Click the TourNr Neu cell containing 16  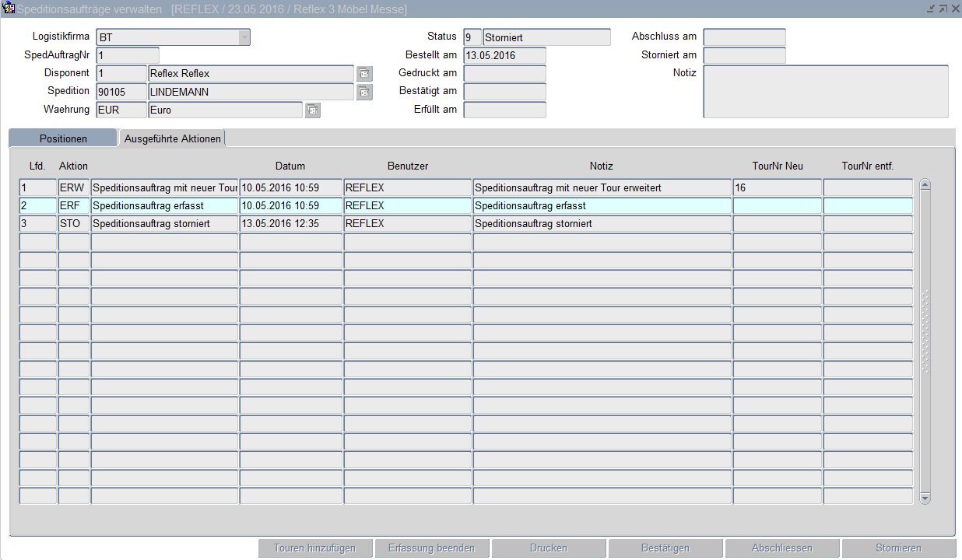(x=777, y=187)
